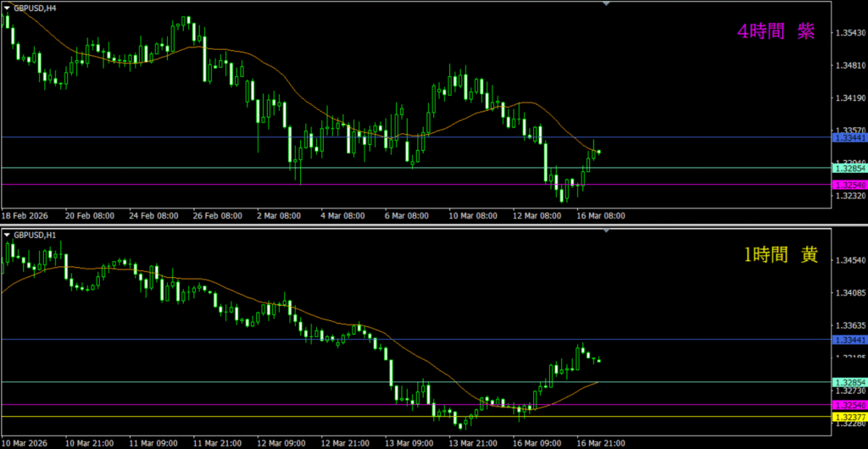The height and width of the screenshot is (449, 868).
Task: Click '13 Mar 09:00' on the H1 time axis
Action: pos(409,443)
